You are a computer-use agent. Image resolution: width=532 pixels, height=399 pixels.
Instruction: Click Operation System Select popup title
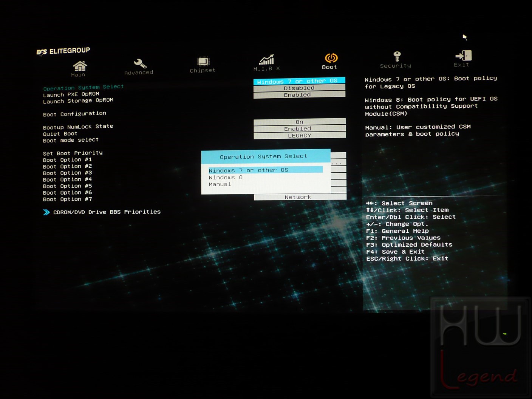click(263, 156)
